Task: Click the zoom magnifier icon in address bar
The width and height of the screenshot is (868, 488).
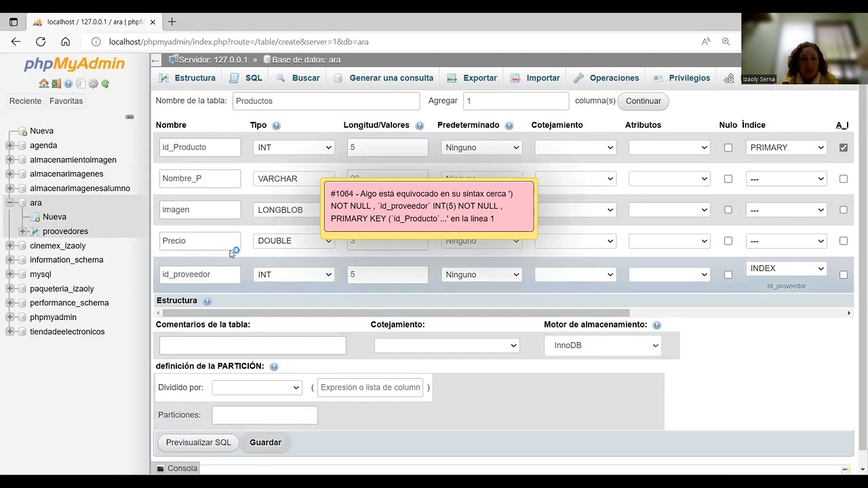Action: [x=726, y=41]
